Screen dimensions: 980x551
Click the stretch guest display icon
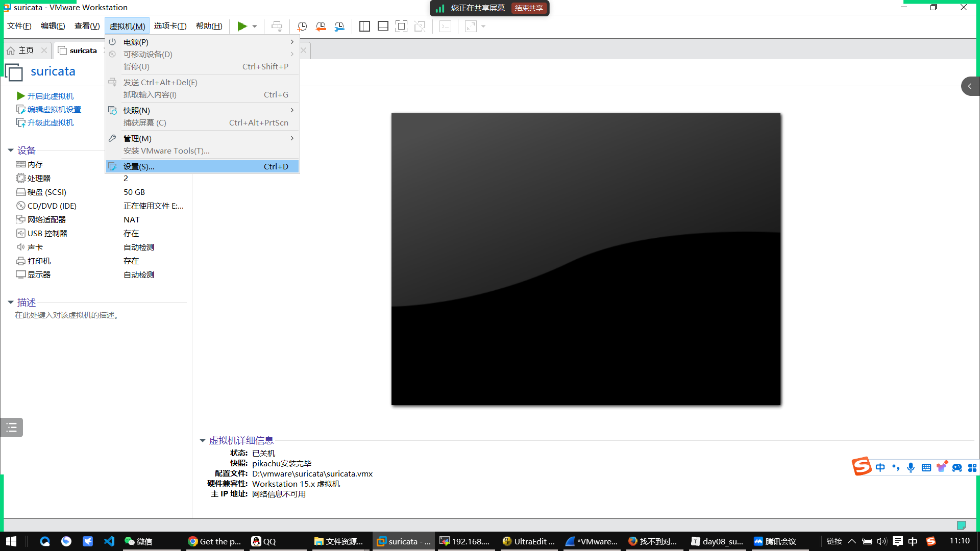(471, 26)
